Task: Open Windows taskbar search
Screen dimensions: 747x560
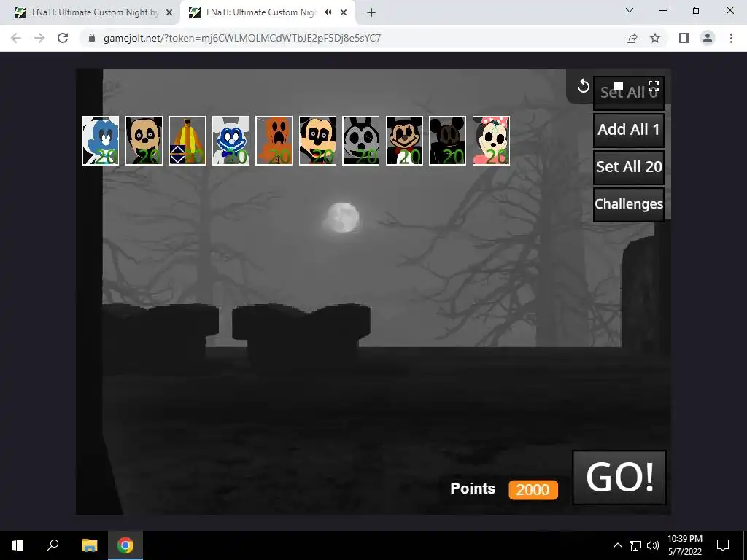Action: click(x=53, y=545)
